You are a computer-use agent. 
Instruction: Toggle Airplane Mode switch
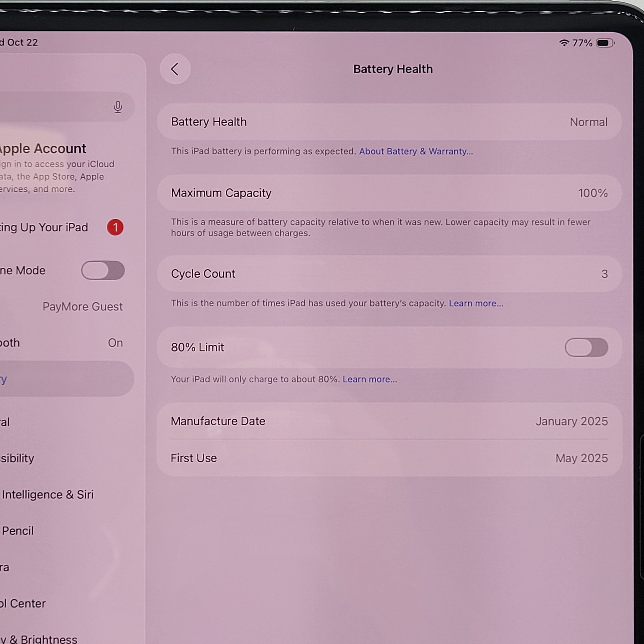pos(103,270)
